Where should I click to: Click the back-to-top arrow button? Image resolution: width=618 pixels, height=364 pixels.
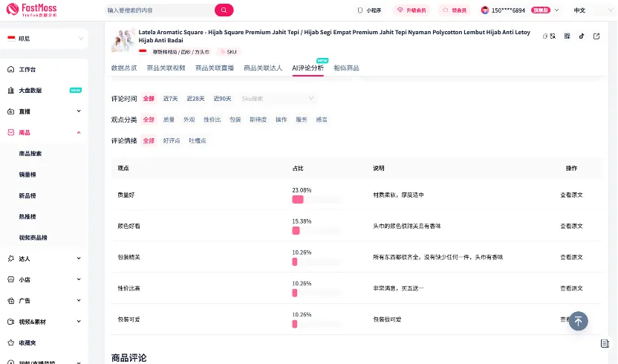(x=578, y=321)
